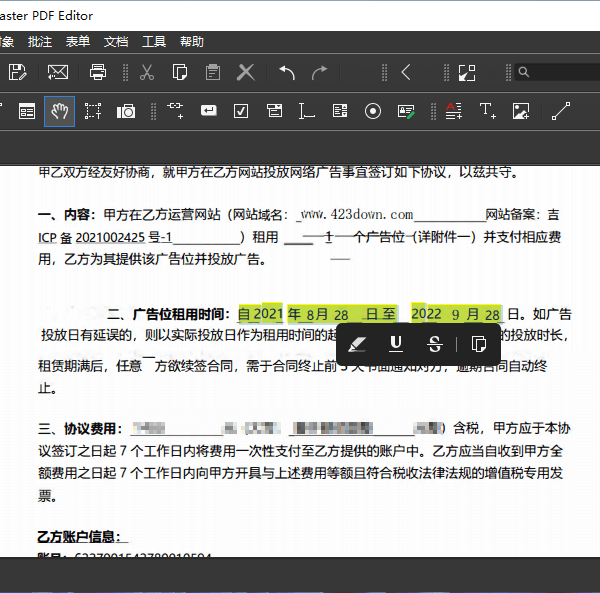Insert a combo box form field
Image resolution: width=600 pixels, height=593 pixels.
pos(274,111)
